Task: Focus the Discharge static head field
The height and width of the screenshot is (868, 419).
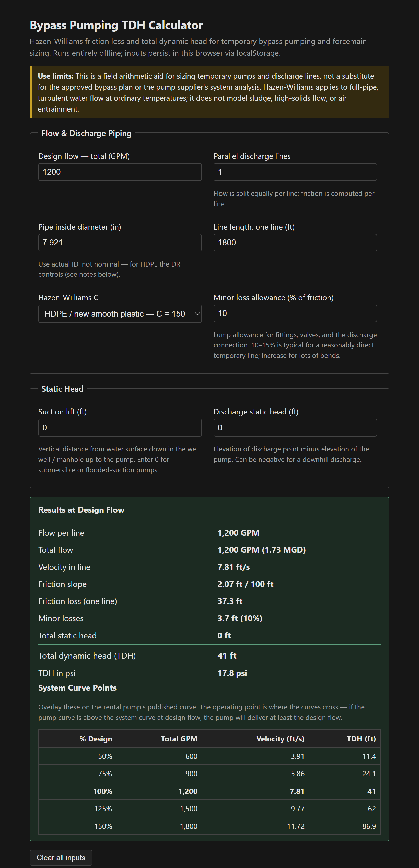Action: [x=295, y=428]
